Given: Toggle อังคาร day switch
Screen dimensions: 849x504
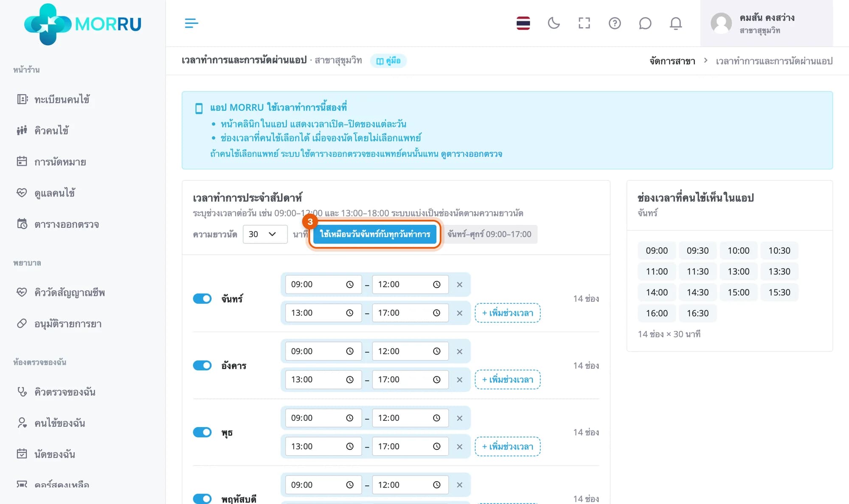Looking at the screenshot, I should [202, 365].
